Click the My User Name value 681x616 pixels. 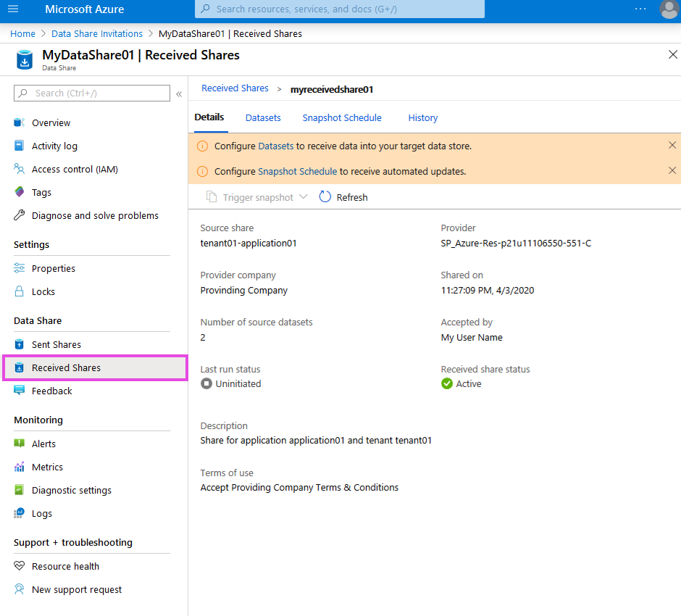[472, 338]
